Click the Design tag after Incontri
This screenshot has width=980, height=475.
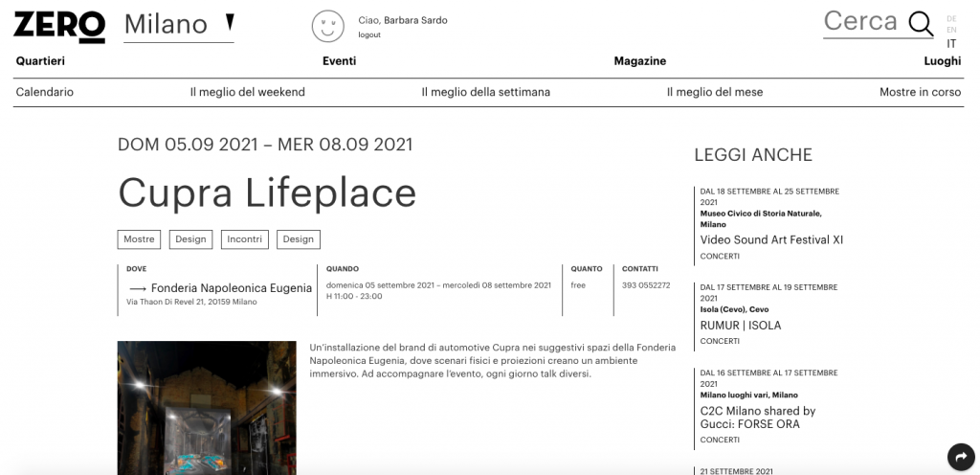pos(299,239)
